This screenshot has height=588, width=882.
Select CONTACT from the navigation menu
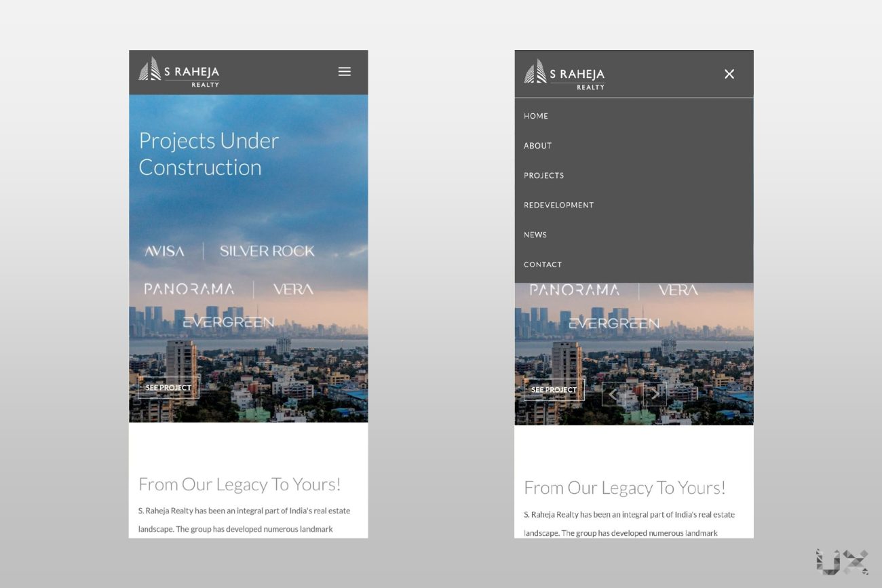(543, 264)
